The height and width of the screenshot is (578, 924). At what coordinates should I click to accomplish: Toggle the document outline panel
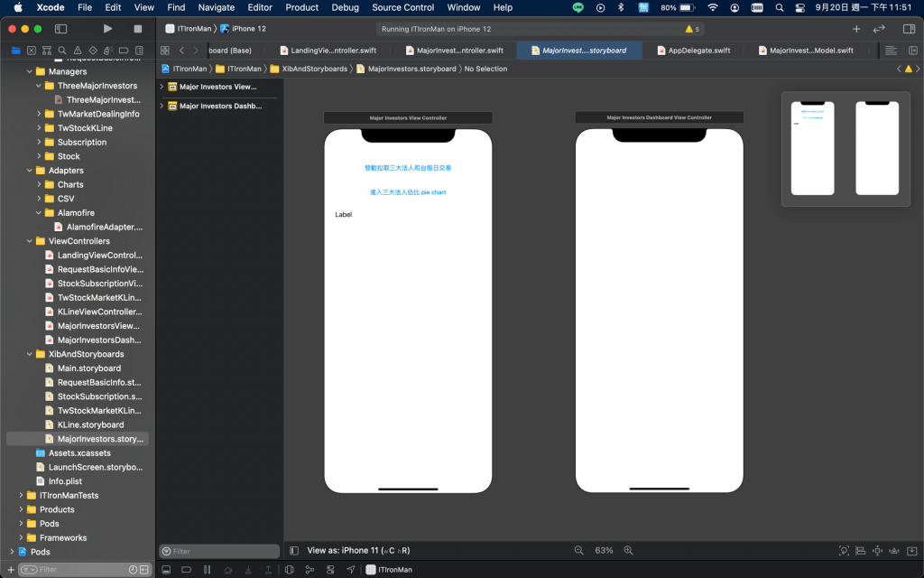click(x=294, y=551)
